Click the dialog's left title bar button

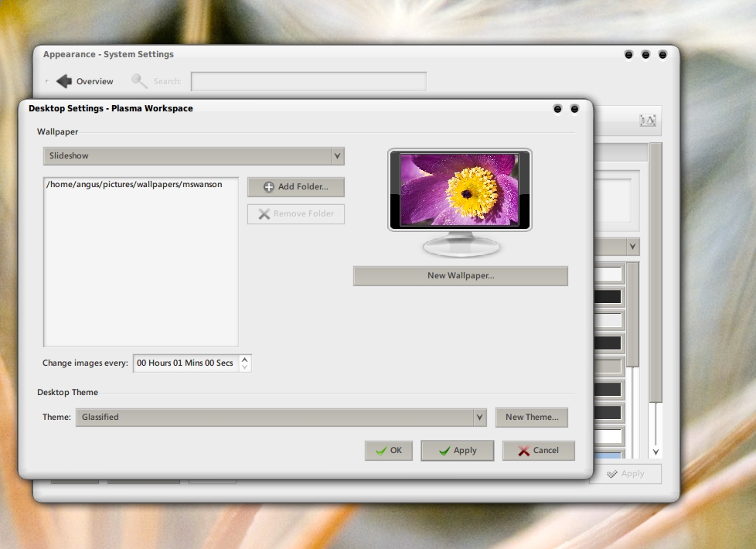click(x=557, y=109)
